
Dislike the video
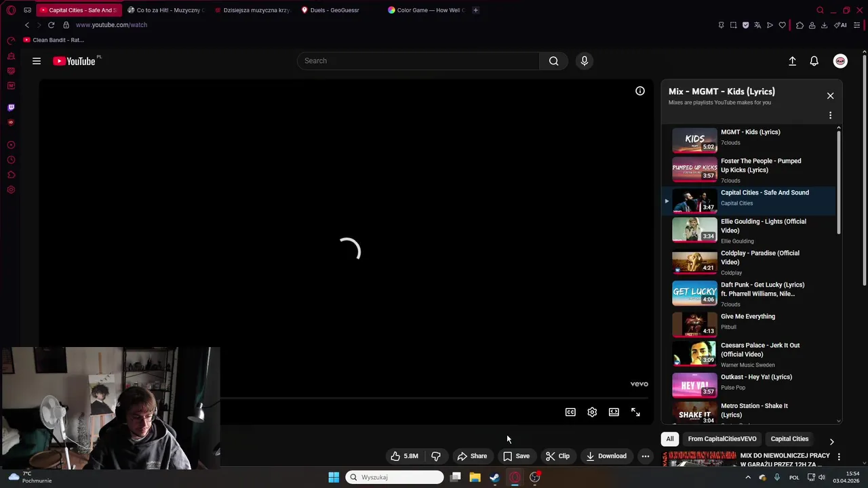point(436,456)
